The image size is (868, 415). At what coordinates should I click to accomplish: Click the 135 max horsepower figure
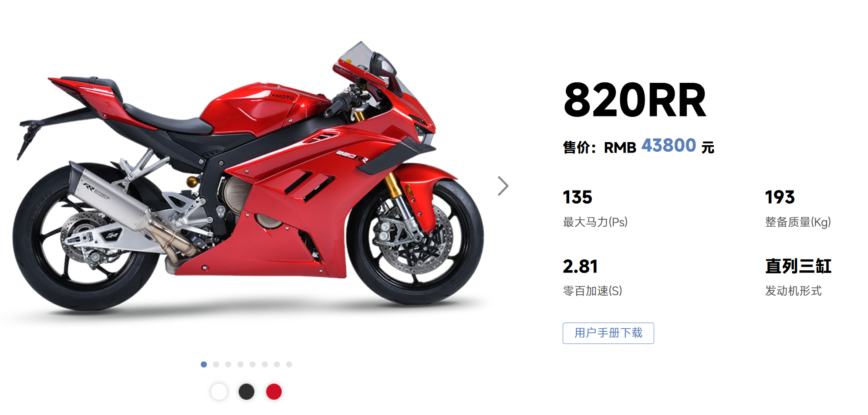click(578, 197)
